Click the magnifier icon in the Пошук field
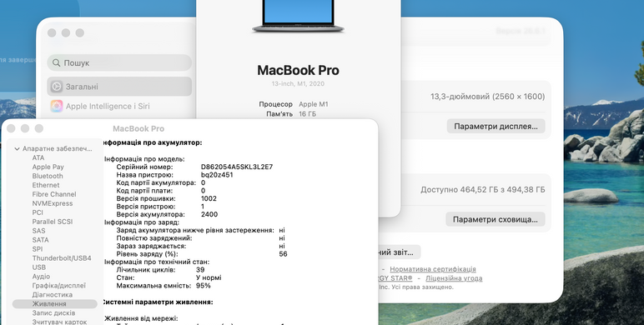 pos(56,62)
